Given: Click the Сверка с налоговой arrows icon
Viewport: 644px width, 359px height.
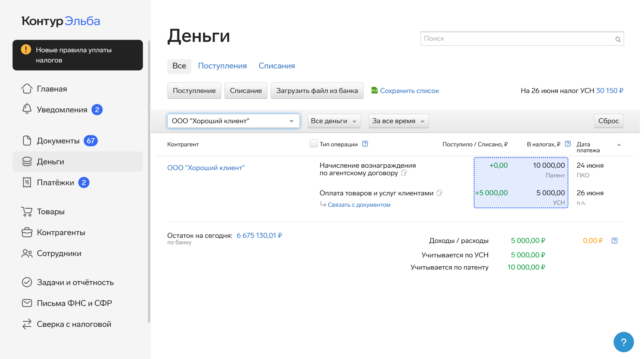Looking at the screenshot, I should click(27, 324).
